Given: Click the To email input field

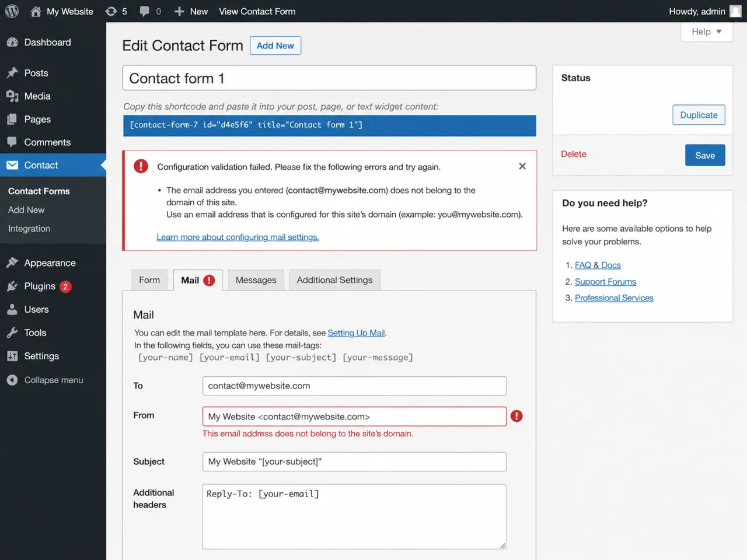Looking at the screenshot, I should click(x=354, y=386).
